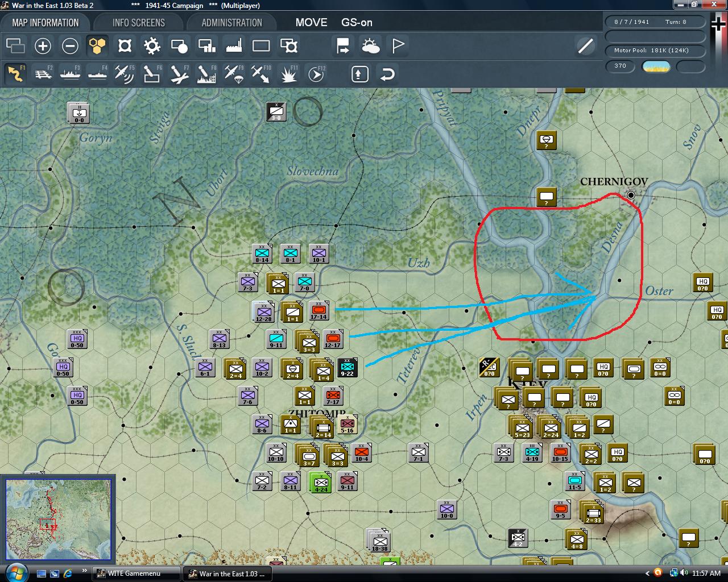
Task: Toggle the weather sun-and-cloud icon
Action: pos(370,46)
